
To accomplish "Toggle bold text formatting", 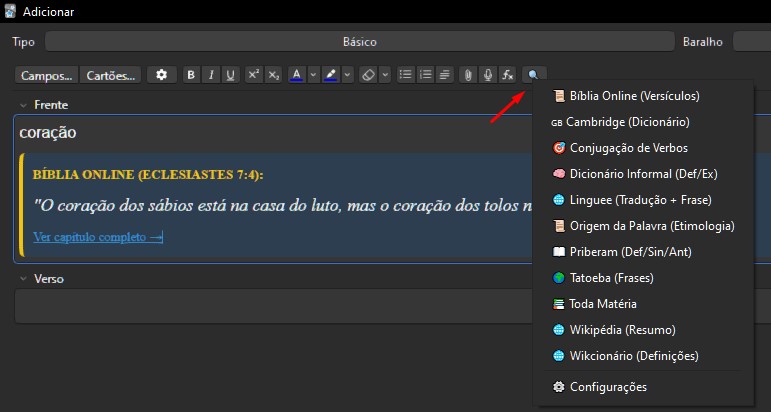I will (x=190, y=75).
